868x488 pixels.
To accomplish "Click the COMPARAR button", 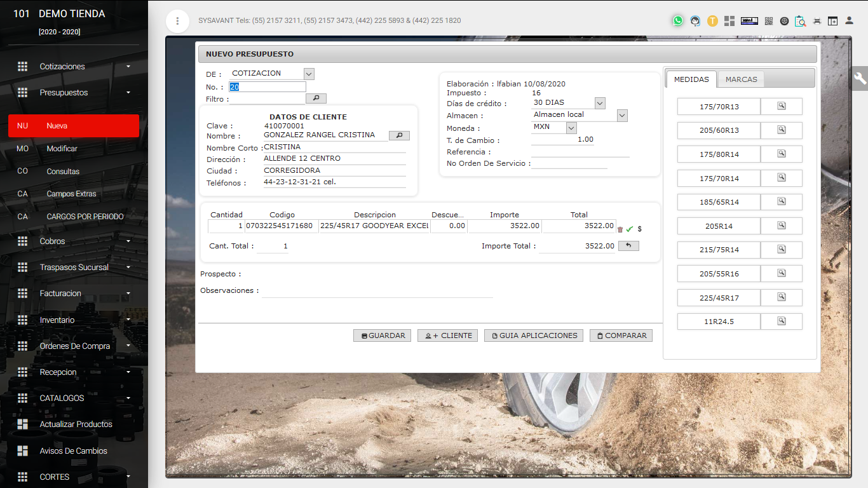I will tap(621, 335).
